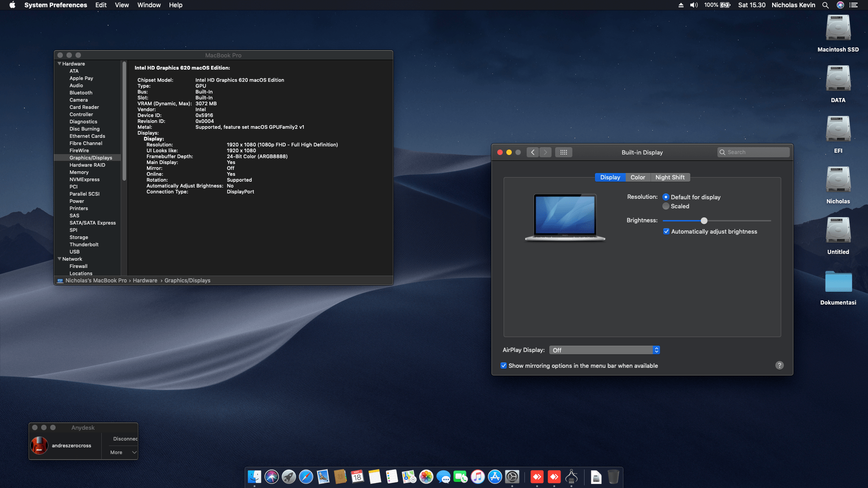
Task: Collapse the Hardware section in System Information
Action: click(x=59, y=64)
